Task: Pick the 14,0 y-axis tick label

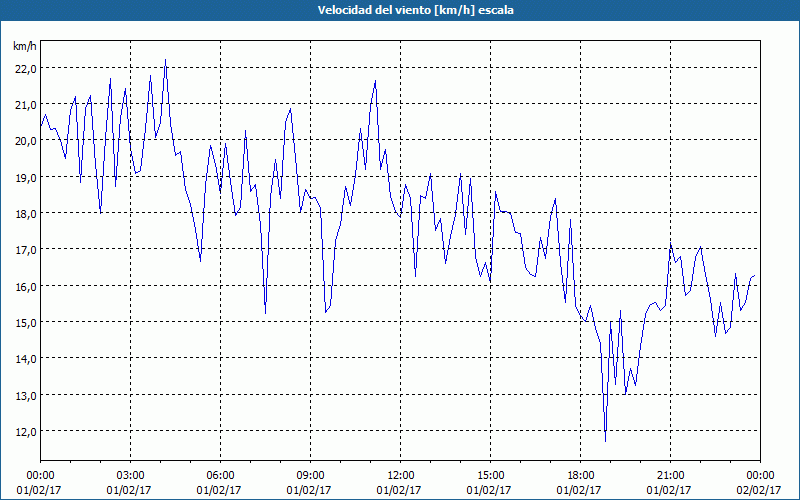Action: pos(26,360)
